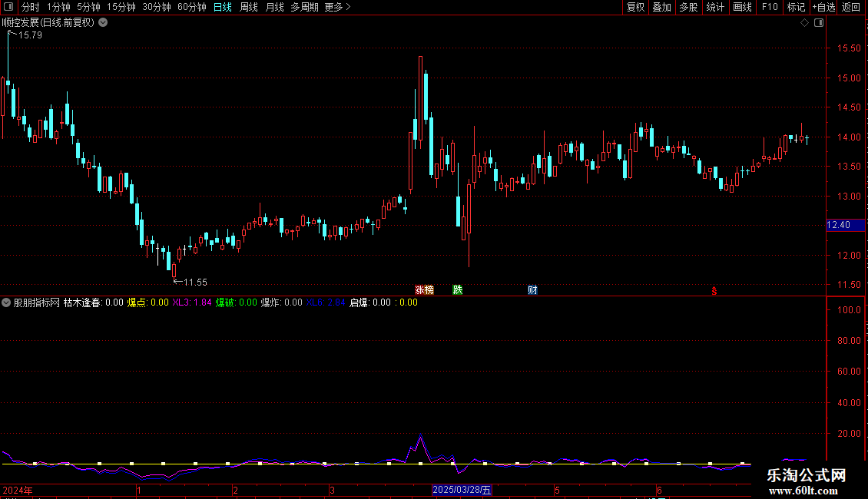This screenshot has width=868, height=499.
Task: Click the 枯木逢春: 0.00 indicator value
Action: (93, 302)
